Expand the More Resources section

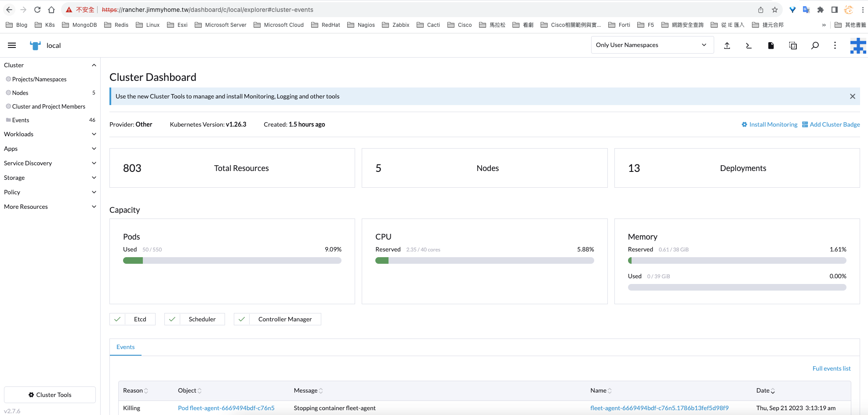point(94,207)
